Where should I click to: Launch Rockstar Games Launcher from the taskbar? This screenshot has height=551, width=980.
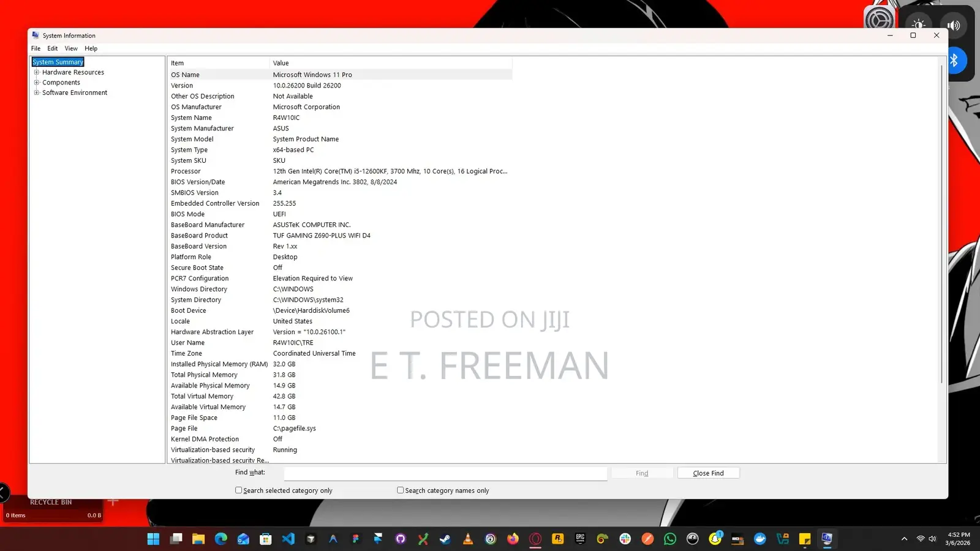coord(558,539)
